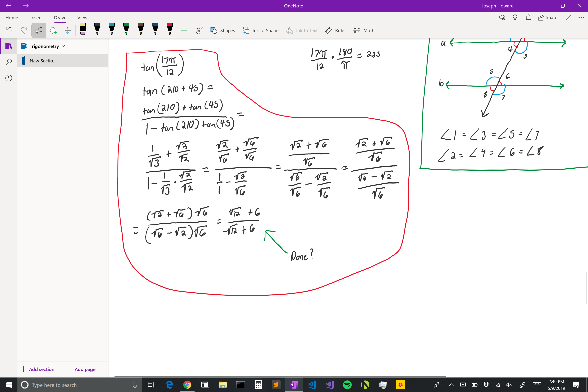The height and width of the screenshot is (392, 588).
Task: Toggle the notebooks navigation pane
Action: coord(9,46)
